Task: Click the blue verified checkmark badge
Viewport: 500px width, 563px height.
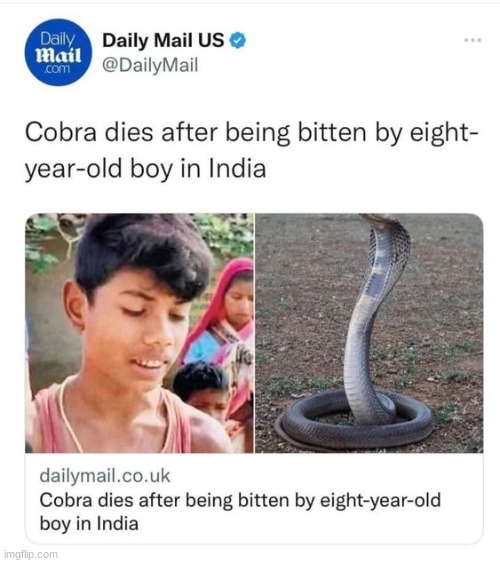Action: click(238, 40)
